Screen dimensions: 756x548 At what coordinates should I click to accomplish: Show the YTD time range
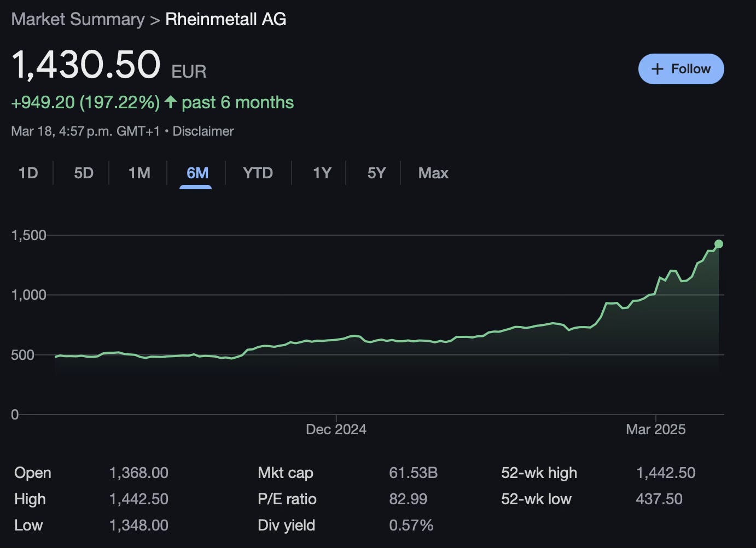click(x=258, y=173)
